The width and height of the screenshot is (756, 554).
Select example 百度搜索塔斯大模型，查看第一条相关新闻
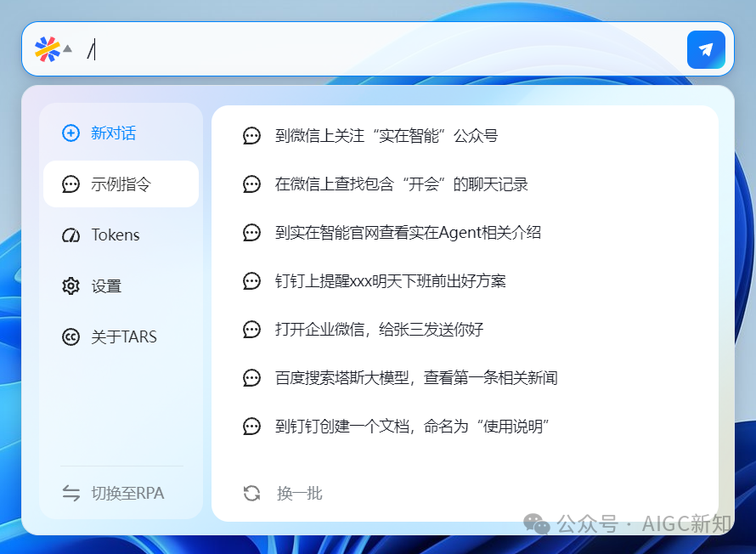pyautogui.click(x=416, y=378)
